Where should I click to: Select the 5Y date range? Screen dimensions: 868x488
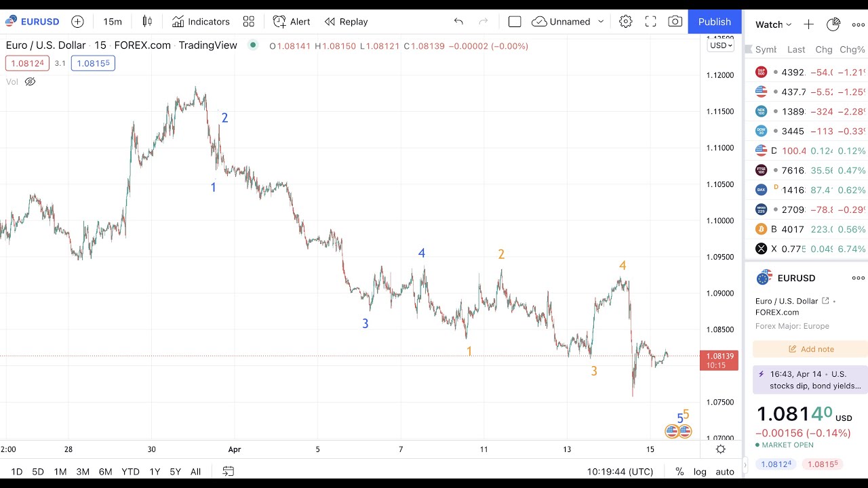pyautogui.click(x=175, y=472)
